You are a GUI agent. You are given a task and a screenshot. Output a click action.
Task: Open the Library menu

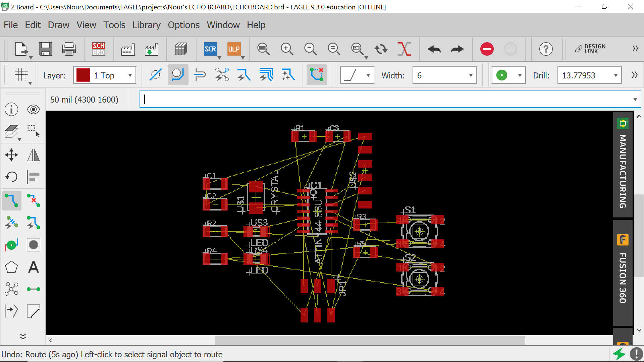(x=146, y=25)
